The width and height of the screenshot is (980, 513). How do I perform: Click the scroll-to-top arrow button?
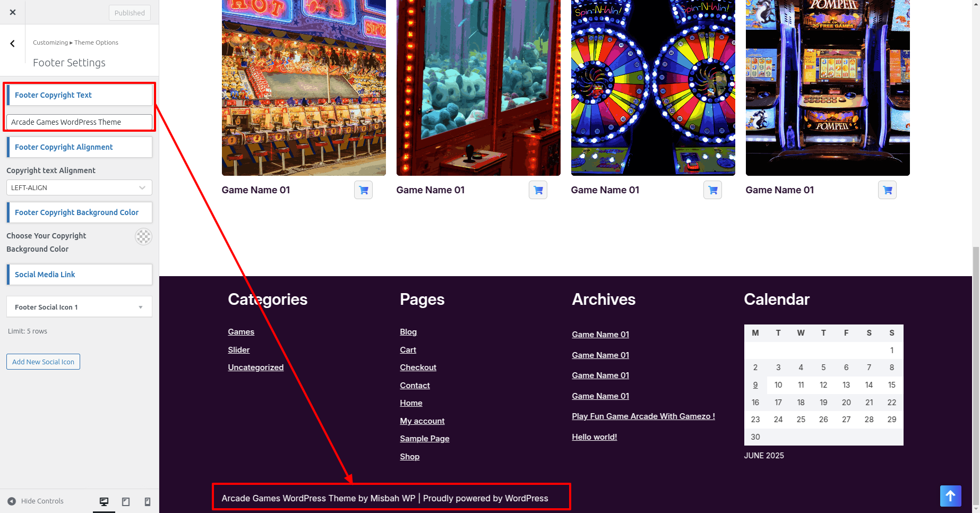click(x=951, y=496)
